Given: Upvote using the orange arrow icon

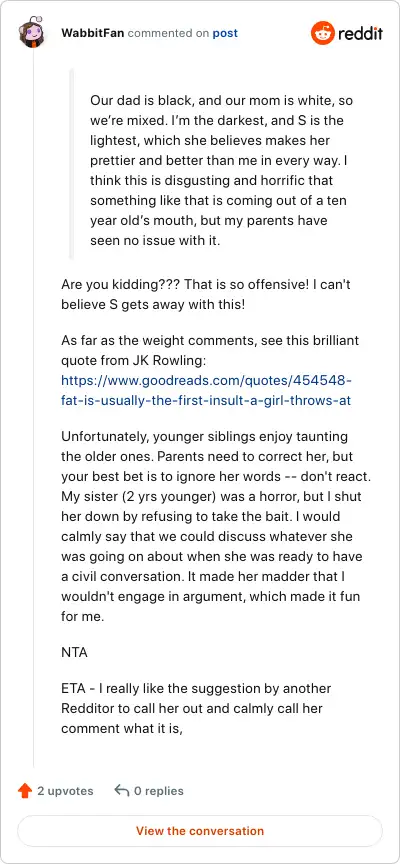Looking at the screenshot, I should click(25, 791).
